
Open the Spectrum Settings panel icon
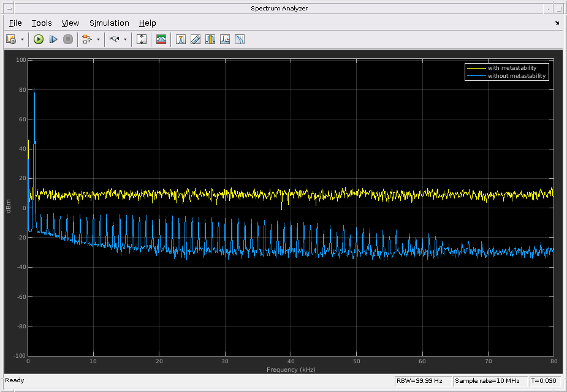point(161,39)
